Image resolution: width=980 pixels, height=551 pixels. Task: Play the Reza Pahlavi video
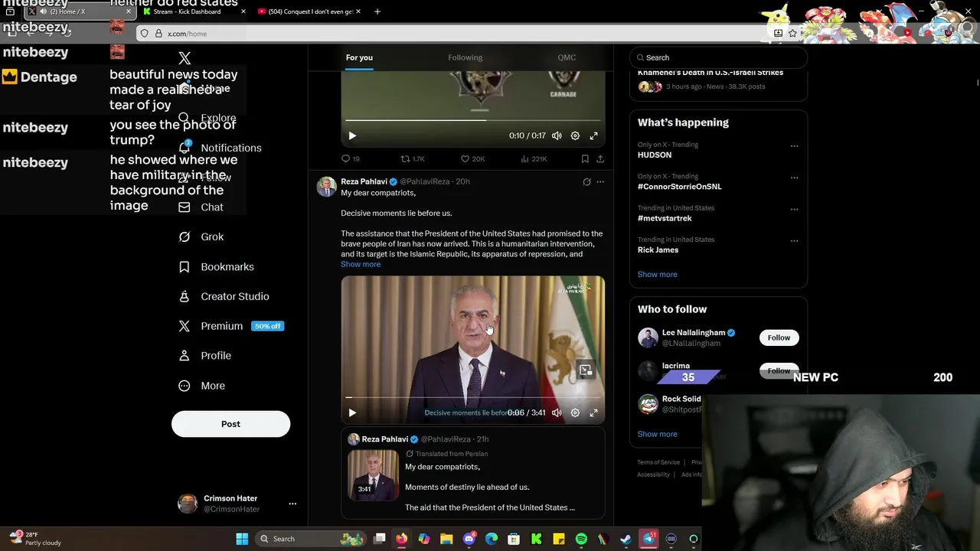point(352,412)
